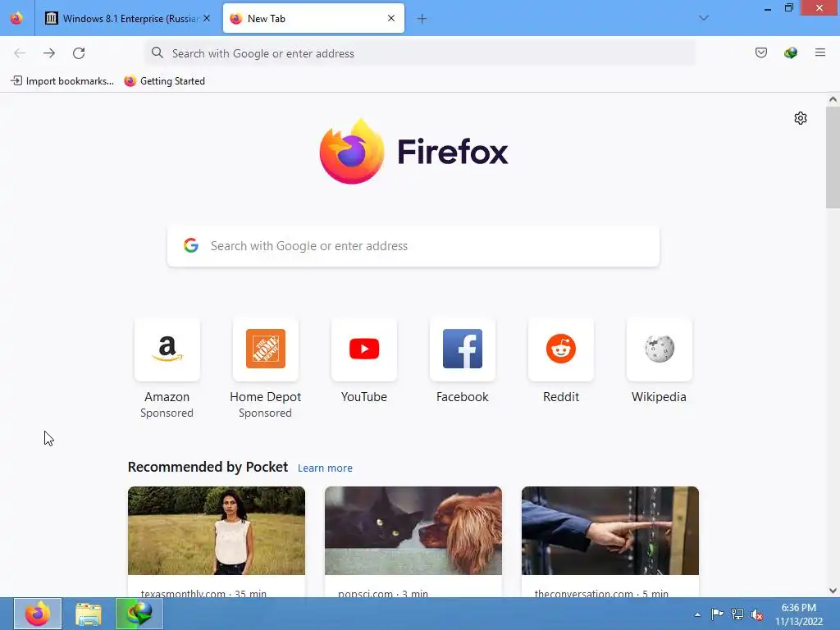Viewport: 840px width, 630px height.
Task: Expand the list all tabs chevron
Action: click(703, 18)
